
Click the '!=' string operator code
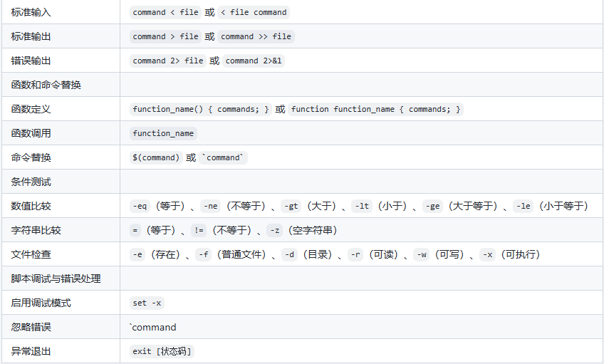point(199,231)
